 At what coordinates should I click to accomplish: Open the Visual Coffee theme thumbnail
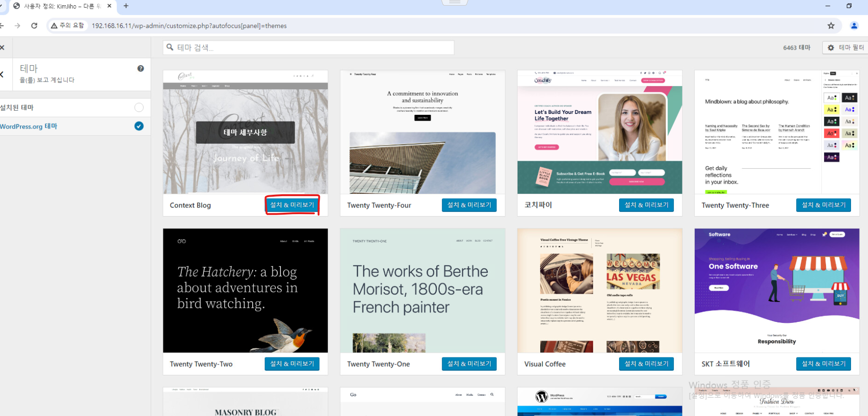600,291
